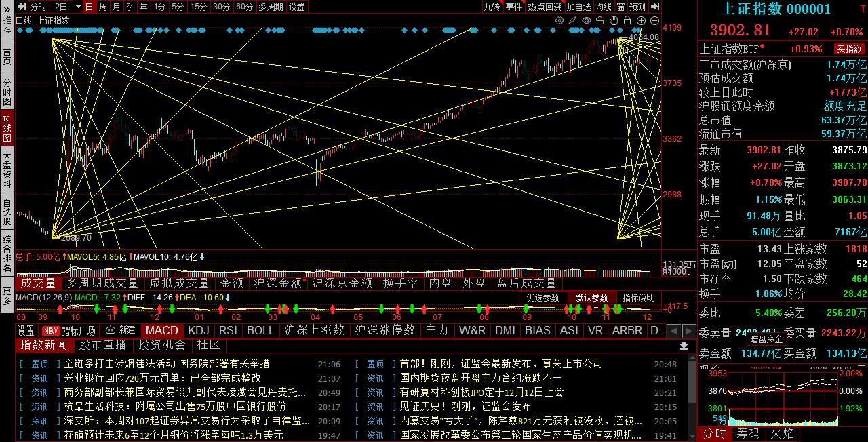
Task: Select the 换手率 sub-indicator tab
Action: click(x=400, y=283)
